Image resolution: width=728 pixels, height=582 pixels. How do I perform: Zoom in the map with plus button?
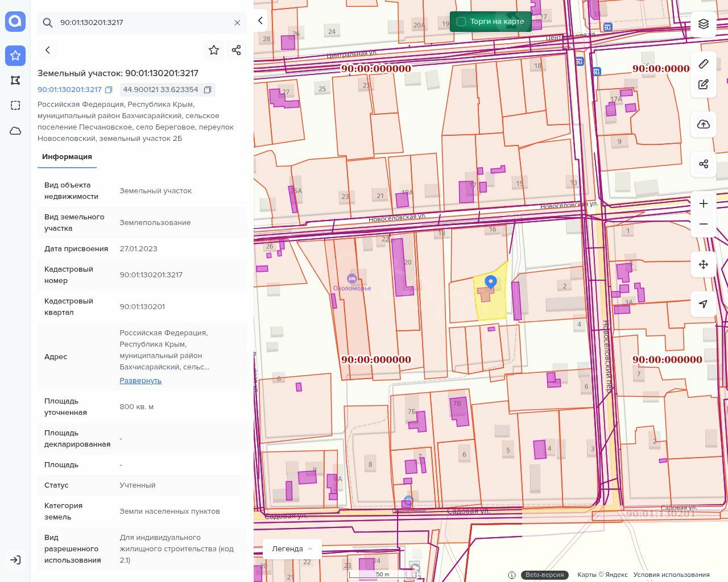(704, 203)
